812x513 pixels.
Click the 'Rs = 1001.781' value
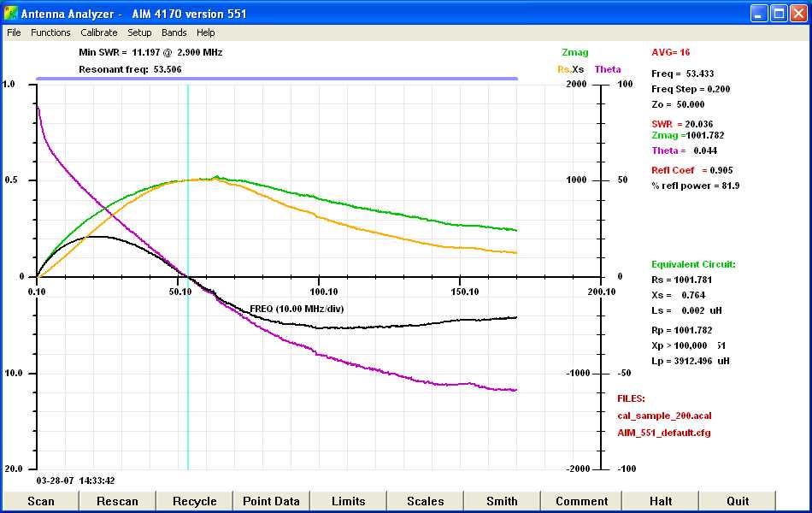tap(681, 280)
